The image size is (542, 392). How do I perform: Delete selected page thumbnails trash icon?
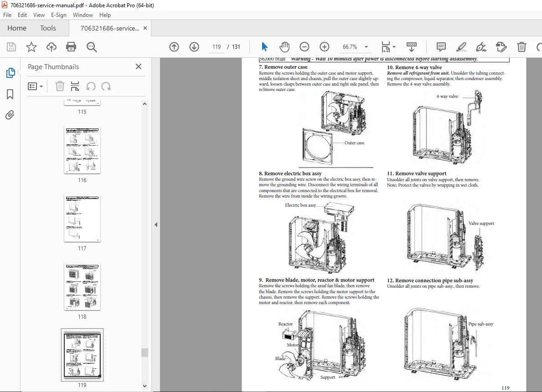[60, 86]
